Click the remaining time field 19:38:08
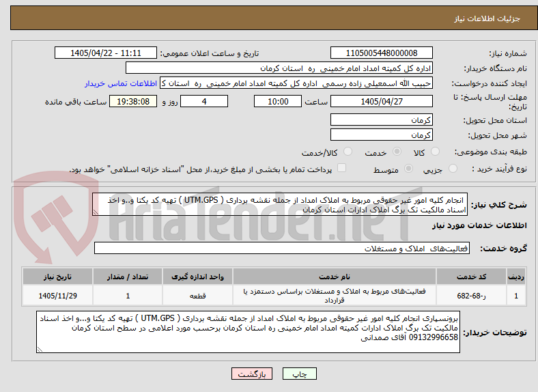538x392 pixels. pyautogui.click(x=133, y=101)
